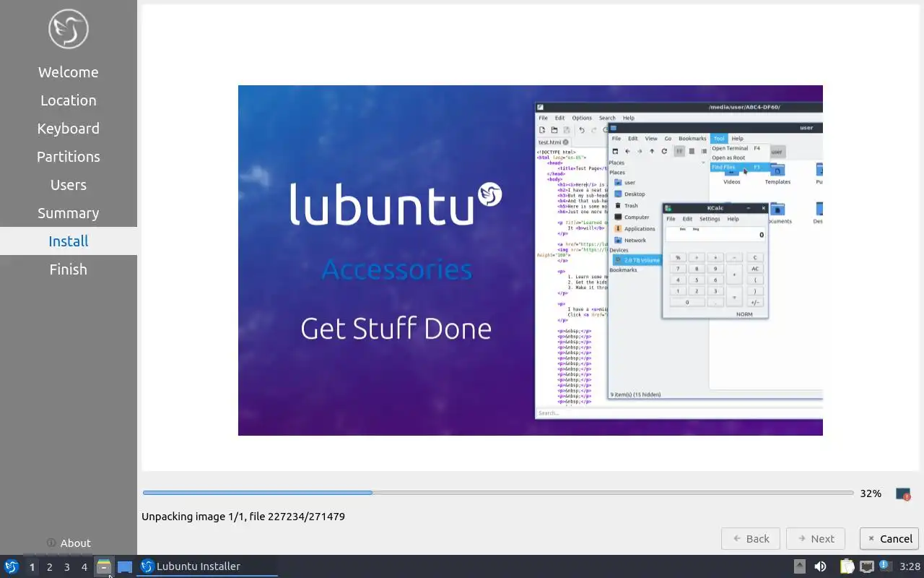This screenshot has width=924, height=578.
Task: Switch to virtual desktop 3
Action: (x=66, y=567)
